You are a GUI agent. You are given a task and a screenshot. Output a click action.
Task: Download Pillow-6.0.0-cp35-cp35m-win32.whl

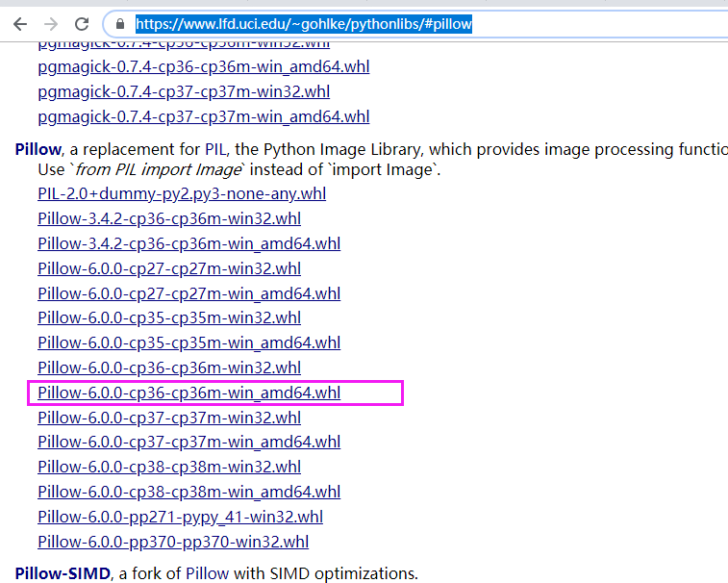(x=169, y=317)
